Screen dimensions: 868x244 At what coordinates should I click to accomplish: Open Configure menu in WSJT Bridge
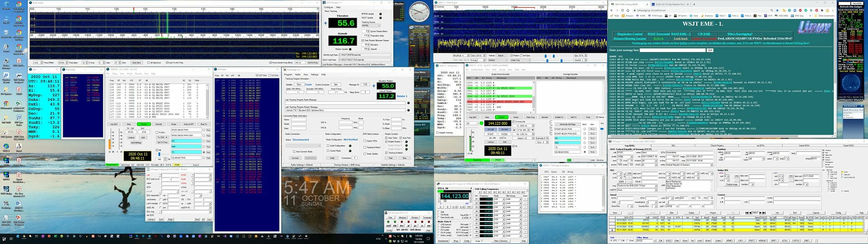point(329,7)
